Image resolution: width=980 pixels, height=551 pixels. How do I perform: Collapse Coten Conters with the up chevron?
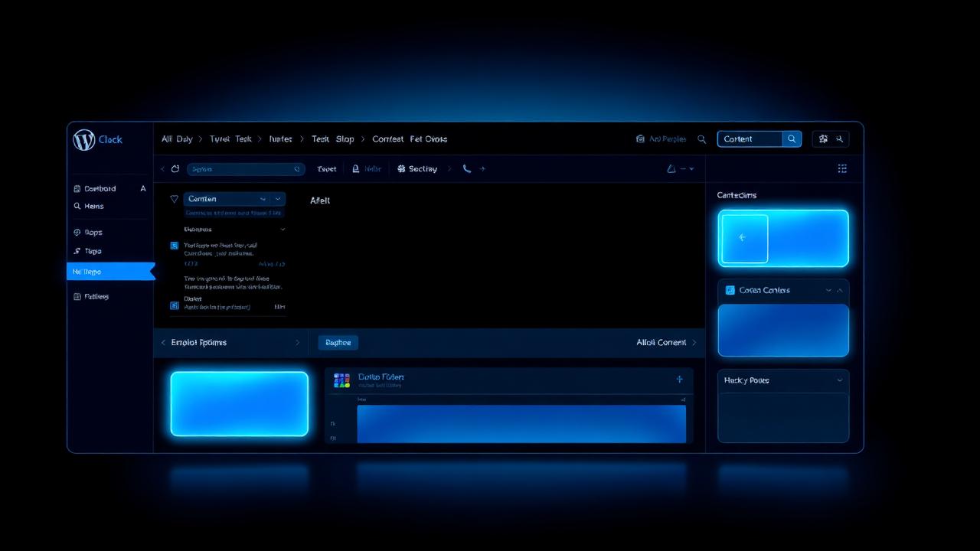[840, 290]
